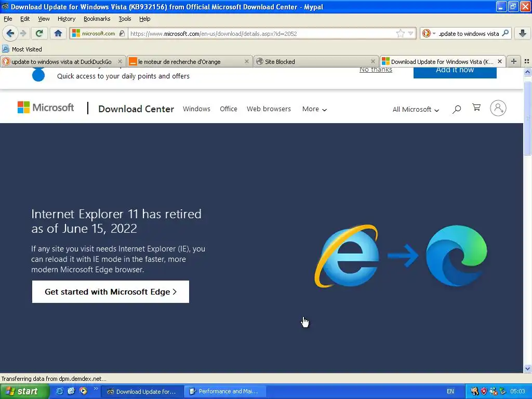Open Windows navigation link

(x=196, y=109)
